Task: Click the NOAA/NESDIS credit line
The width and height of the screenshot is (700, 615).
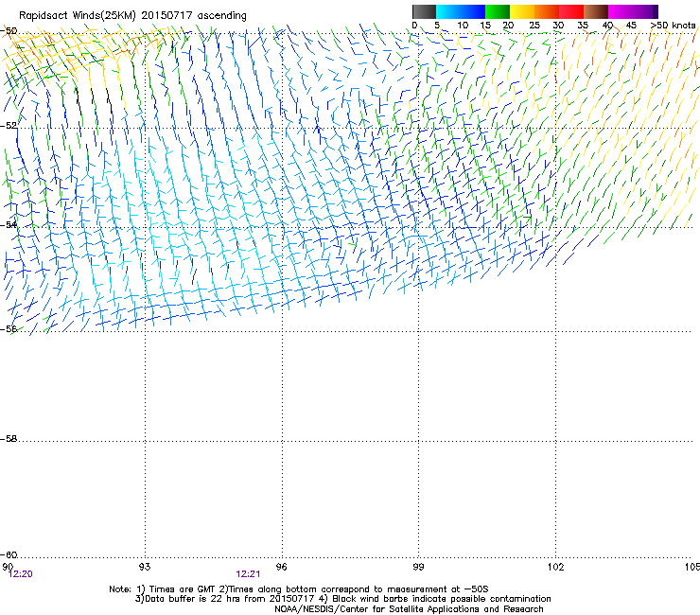Action: click(x=409, y=609)
